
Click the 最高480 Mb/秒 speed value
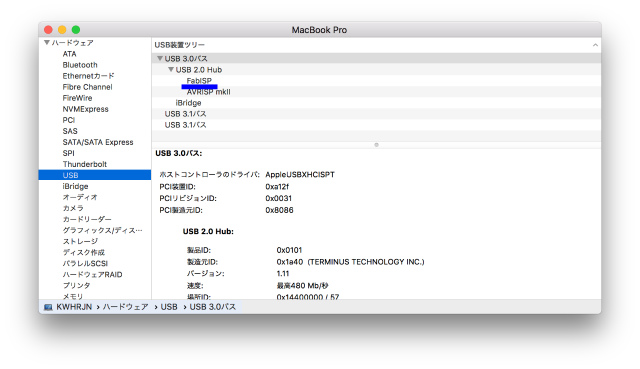tap(302, 286)
